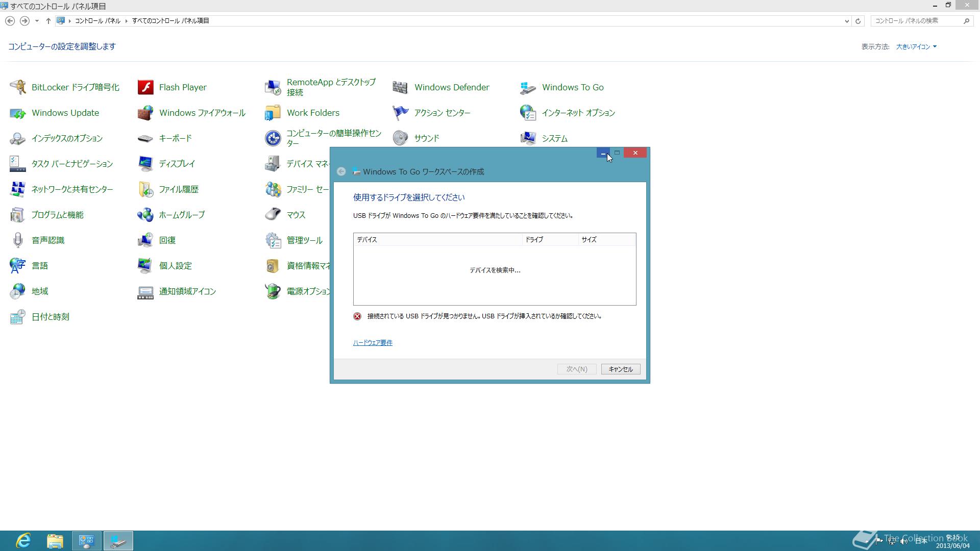The height and width of the screenshot is (551, 980).
Task: Open 個人設定 icon
Action: 145,266
